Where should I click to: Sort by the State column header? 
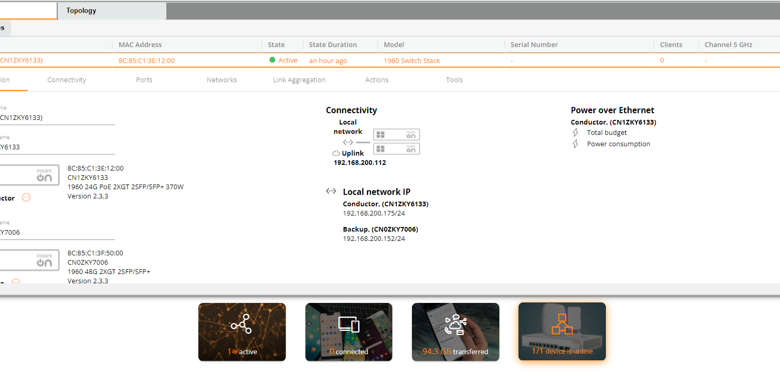(x=276, y=45)
